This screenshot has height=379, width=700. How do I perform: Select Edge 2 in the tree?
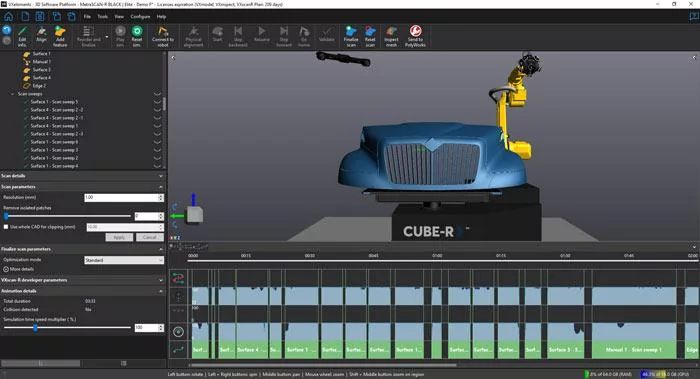click(x=39, y=86)
